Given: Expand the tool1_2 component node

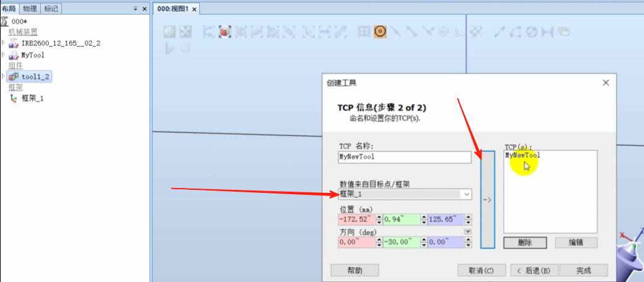Looking at the screenshot, I should [4, 76].
